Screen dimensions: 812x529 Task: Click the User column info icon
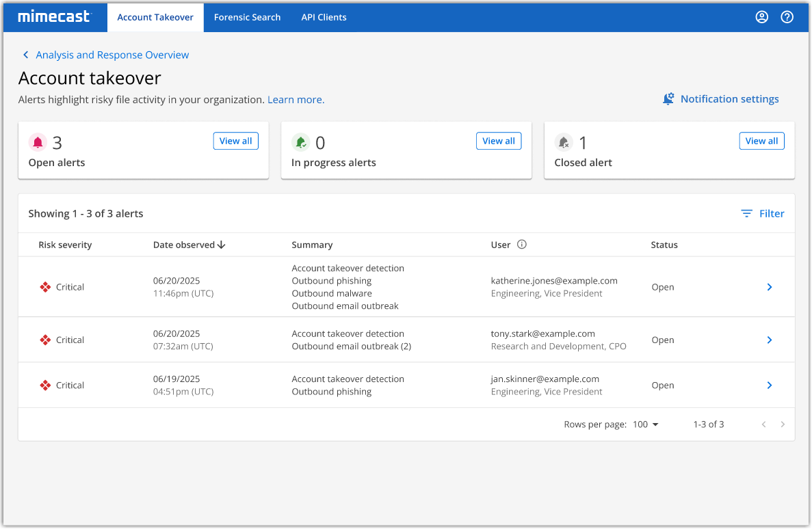tap(522, 245)
